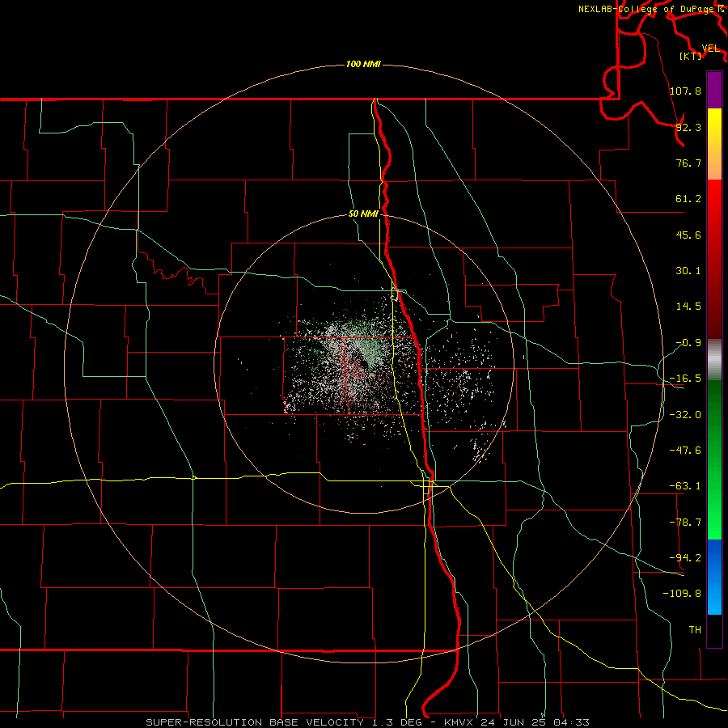The height and width of the screenshot is (728, 728).
Task: Click the -63.1 velocity scale value
Action: (685, 486)
